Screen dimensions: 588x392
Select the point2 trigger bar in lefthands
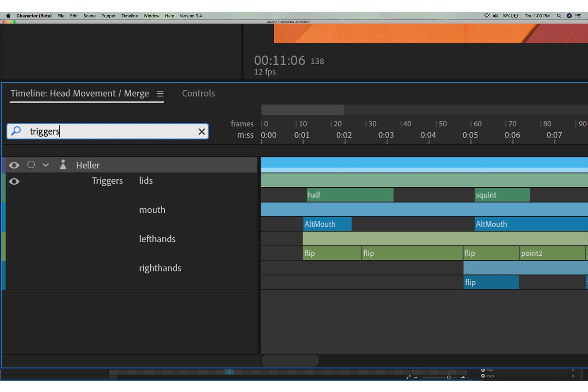[x=552, y=253]
